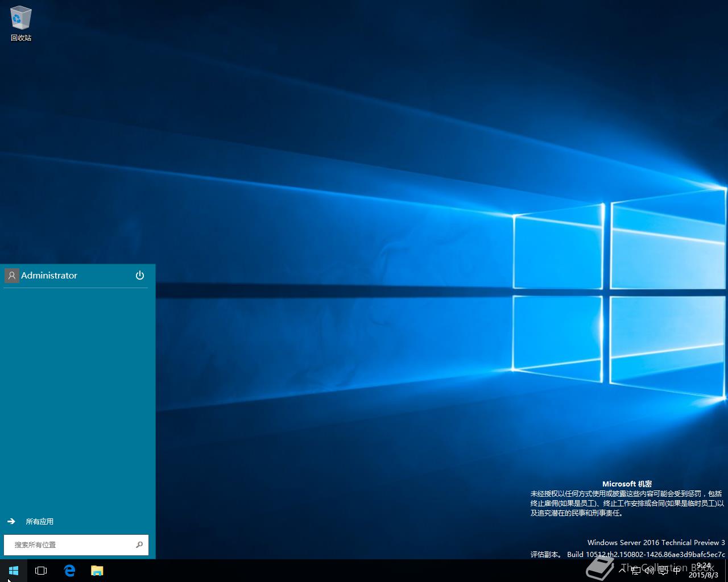
Task: Show hidden system tray icons
Action: tap(622, 571)
